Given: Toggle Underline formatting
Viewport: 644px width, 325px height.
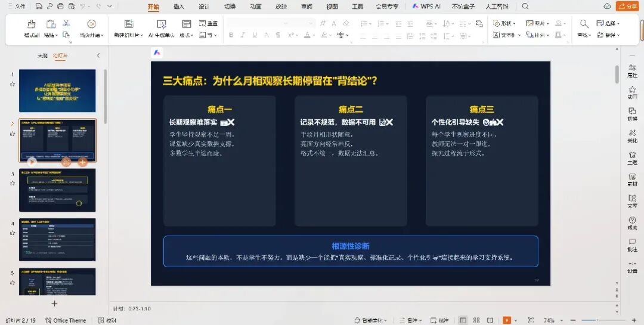Looking at the screenshot, I should pyautogui.click(x=255, y=35).
